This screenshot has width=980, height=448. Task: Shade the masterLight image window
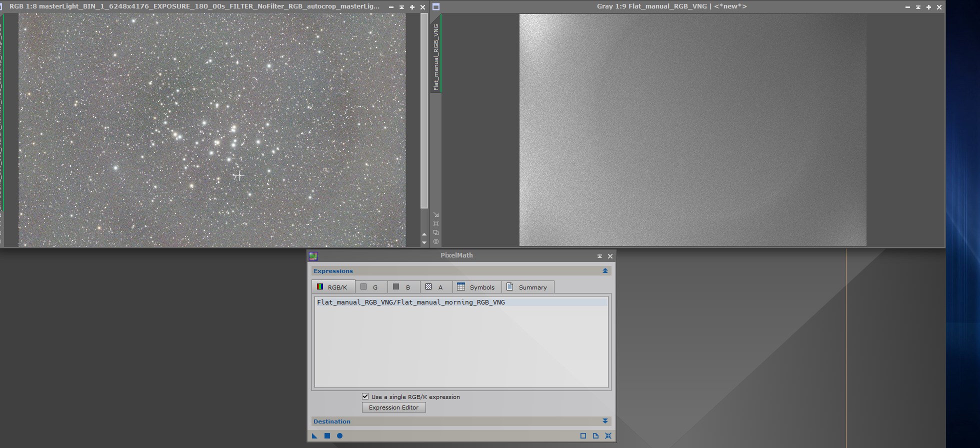point(401,7)
